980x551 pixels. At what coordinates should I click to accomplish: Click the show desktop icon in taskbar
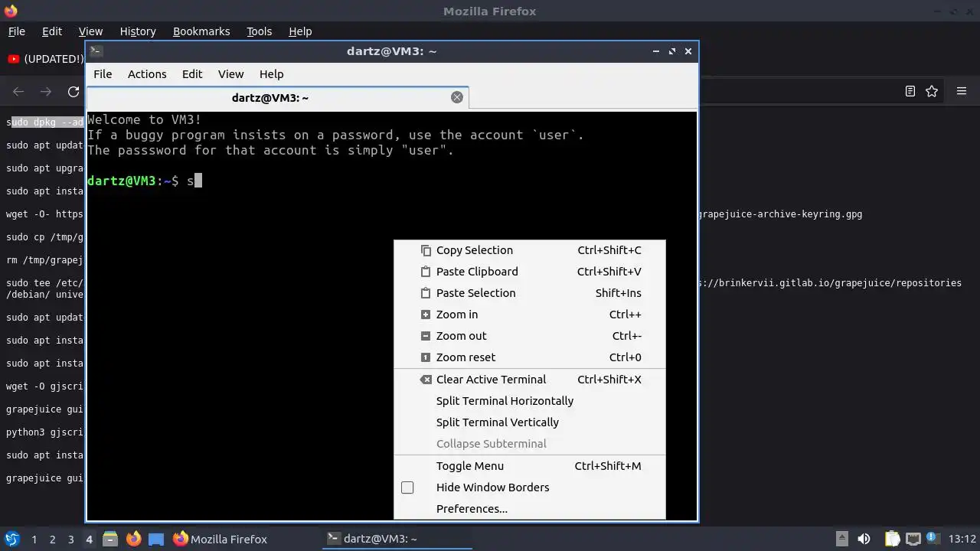156,539
